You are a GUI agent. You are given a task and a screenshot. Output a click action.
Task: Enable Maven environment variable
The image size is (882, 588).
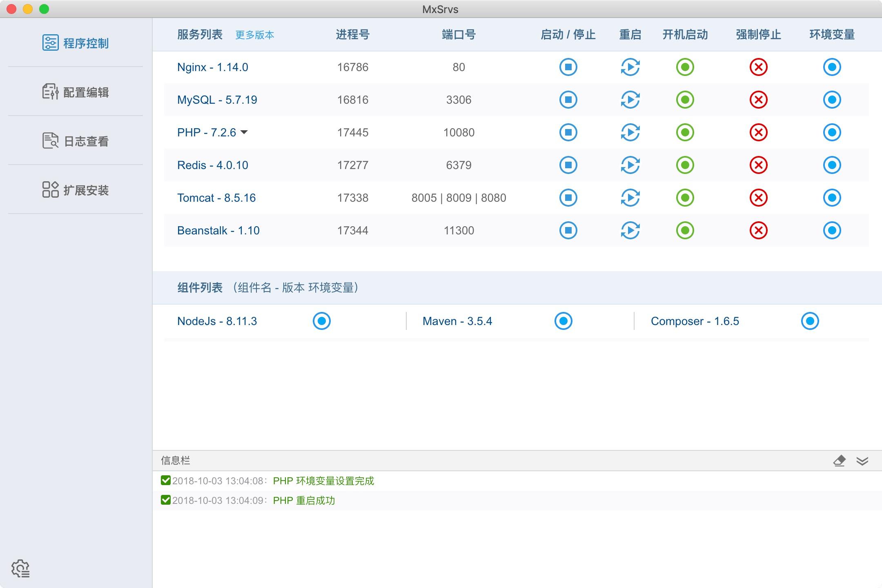[563, 321]
